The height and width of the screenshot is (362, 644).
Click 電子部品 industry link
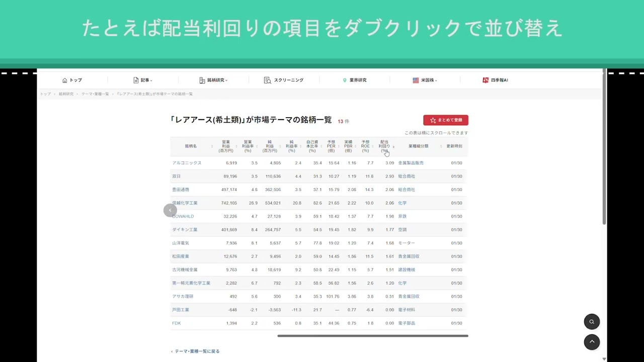[x=407, y=323]
